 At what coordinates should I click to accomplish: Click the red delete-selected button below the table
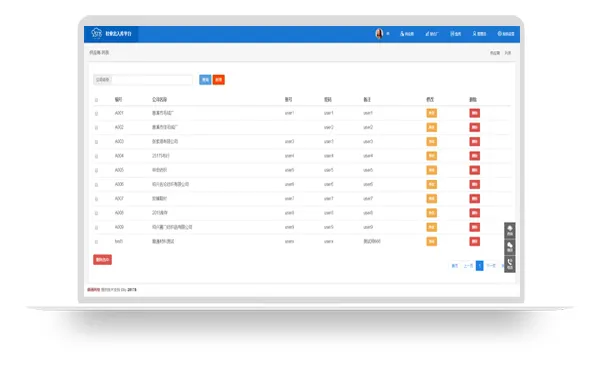tap(103, 260)
